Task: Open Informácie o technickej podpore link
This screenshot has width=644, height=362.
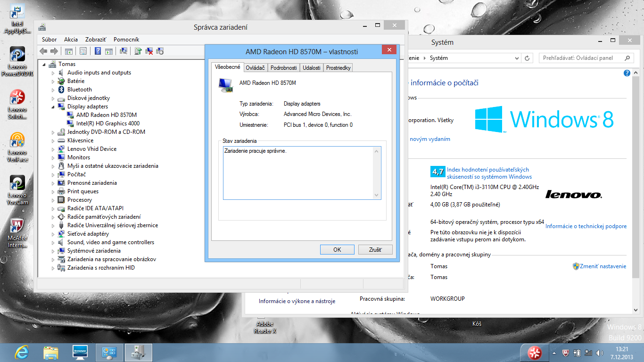Action: coord(586,226)
